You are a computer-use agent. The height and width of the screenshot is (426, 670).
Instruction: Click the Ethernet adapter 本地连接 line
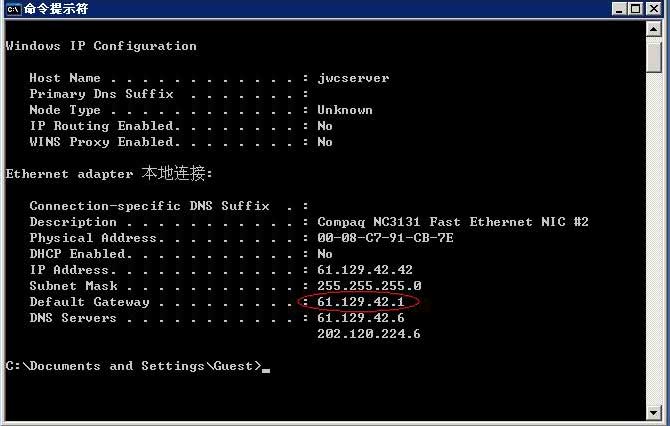[109, 174]
